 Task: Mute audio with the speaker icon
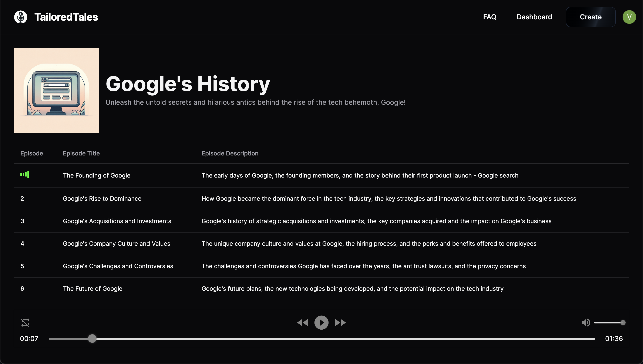[586, 323]
